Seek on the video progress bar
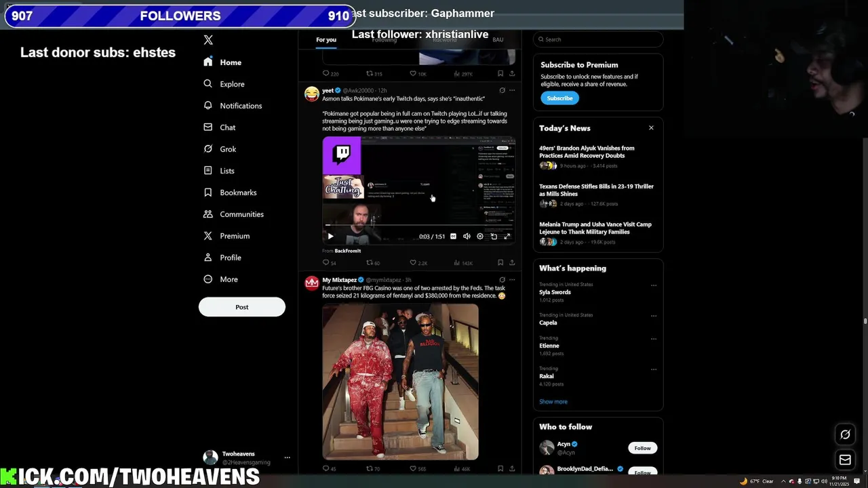The height and width of the screenshot is (488, 868). pyautogui.click(x=418, y=225)
